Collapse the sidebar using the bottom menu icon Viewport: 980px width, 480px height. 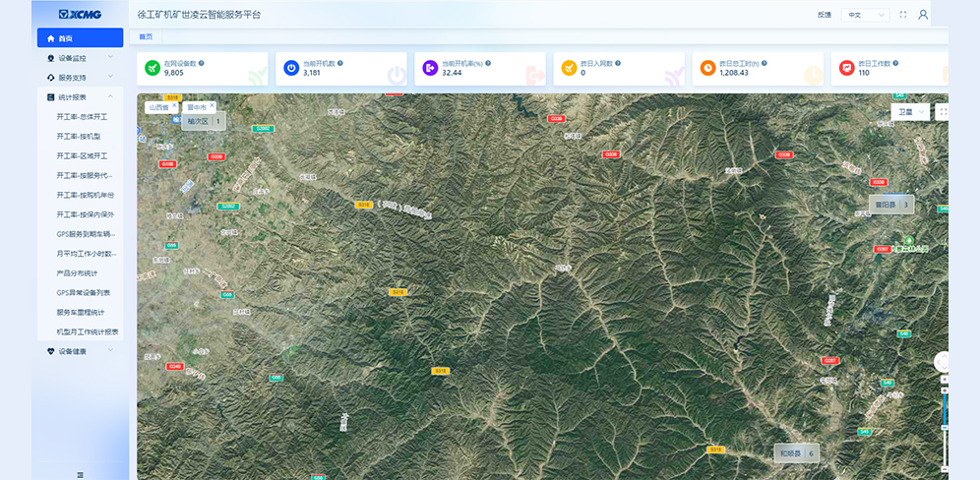point(80,474)
